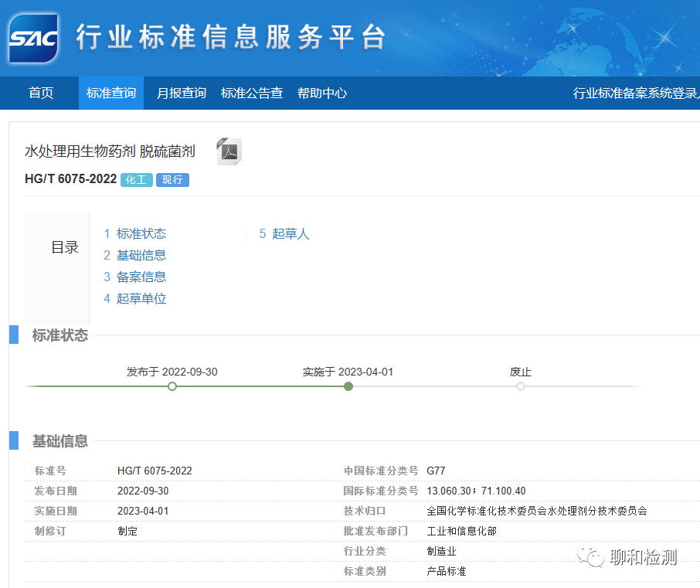Click the 行业标准信息服务平台 header title
The height and width of the screenshot is (588, 700).
(230, 37)
